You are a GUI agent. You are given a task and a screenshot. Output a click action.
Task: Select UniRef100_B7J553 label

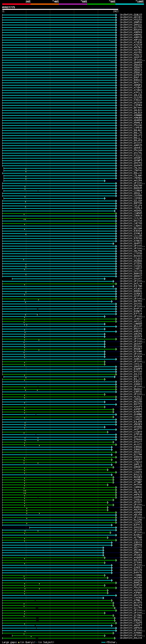click(x=131, y=618)
